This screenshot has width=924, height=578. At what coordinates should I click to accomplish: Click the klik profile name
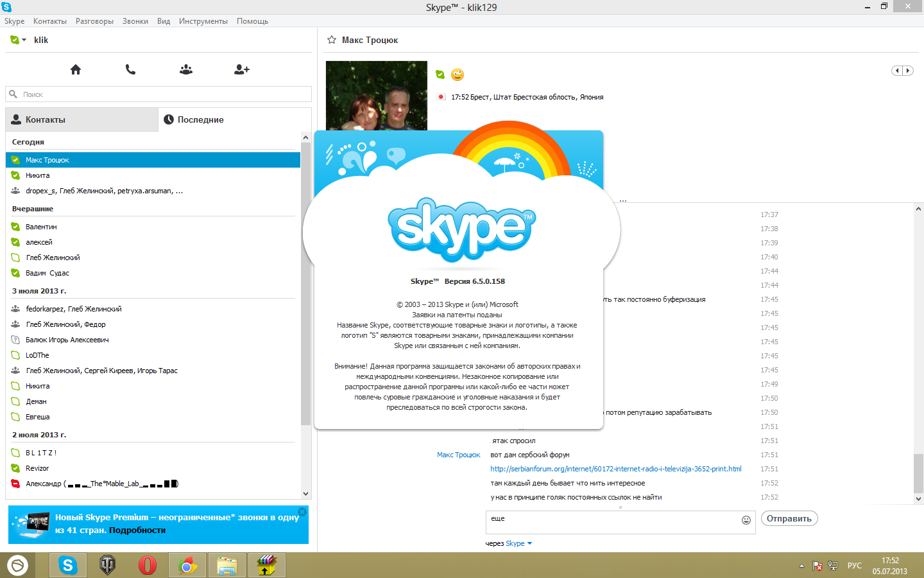point(41,40)
